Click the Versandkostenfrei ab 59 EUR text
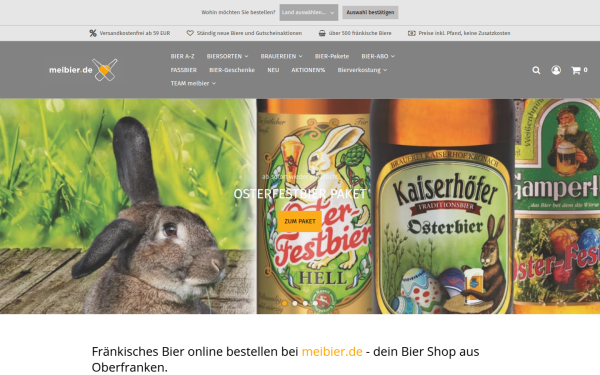Viewport: 600px width, 375px height. pos(135,33)
